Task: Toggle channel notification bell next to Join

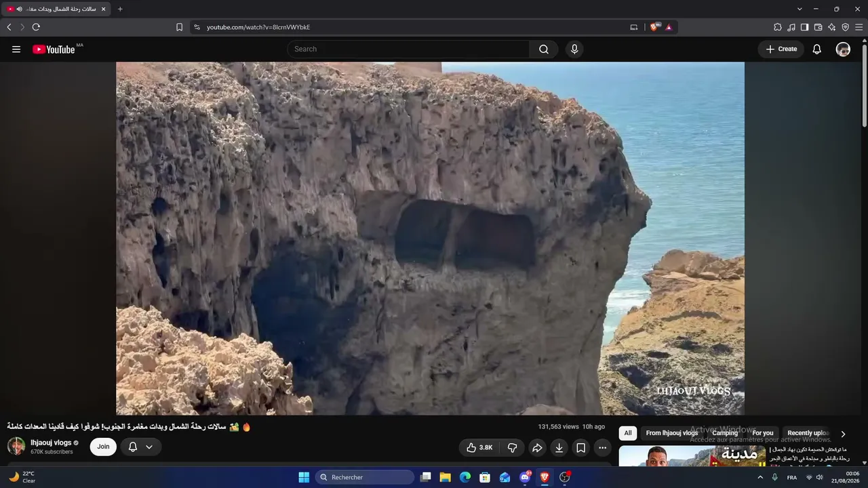Action: (141, 447)
